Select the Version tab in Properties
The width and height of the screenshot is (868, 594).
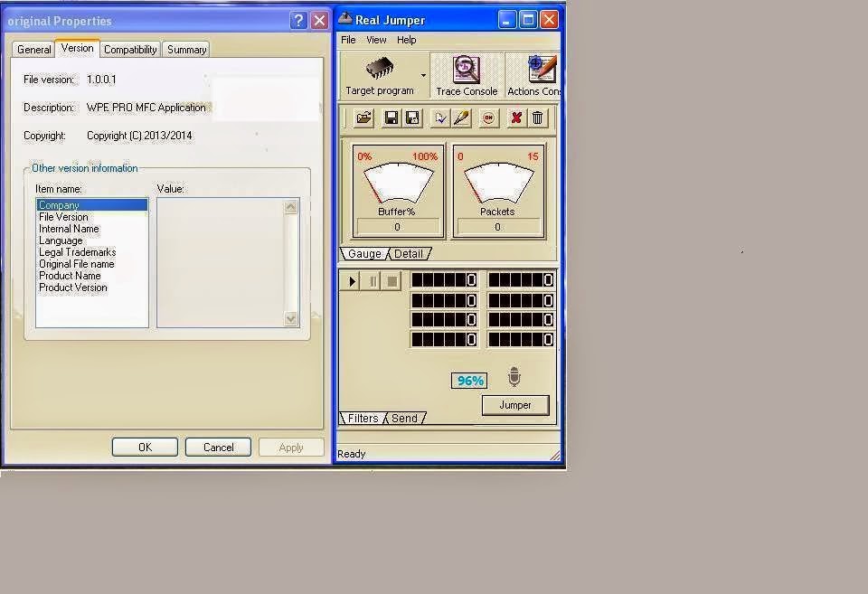pyautogui.click(x=77, y=48)
